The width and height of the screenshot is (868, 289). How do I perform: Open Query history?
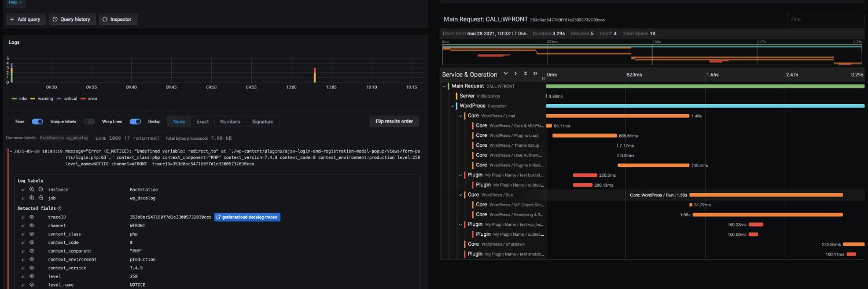tap(72, 19)
